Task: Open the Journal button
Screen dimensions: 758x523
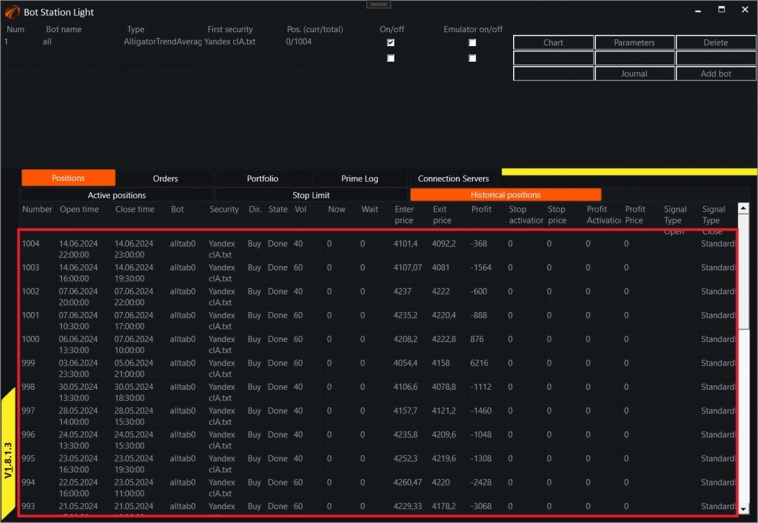Action: point(634,74)
